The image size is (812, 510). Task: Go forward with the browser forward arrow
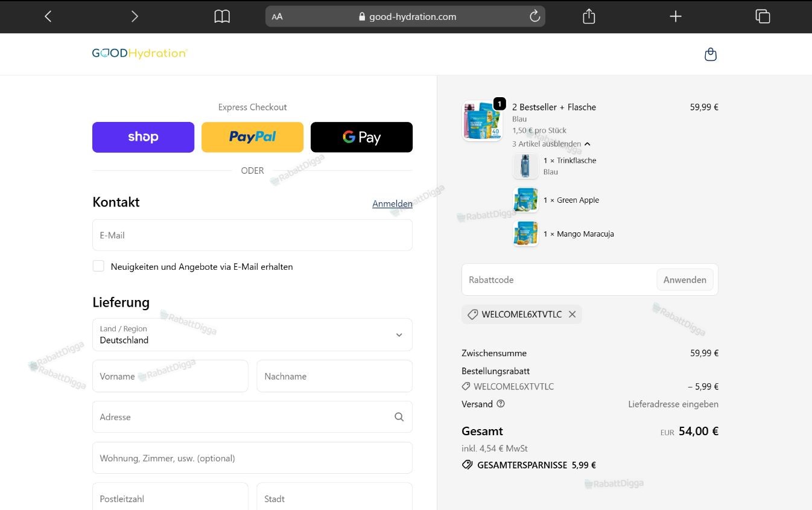tap(135, 16)
